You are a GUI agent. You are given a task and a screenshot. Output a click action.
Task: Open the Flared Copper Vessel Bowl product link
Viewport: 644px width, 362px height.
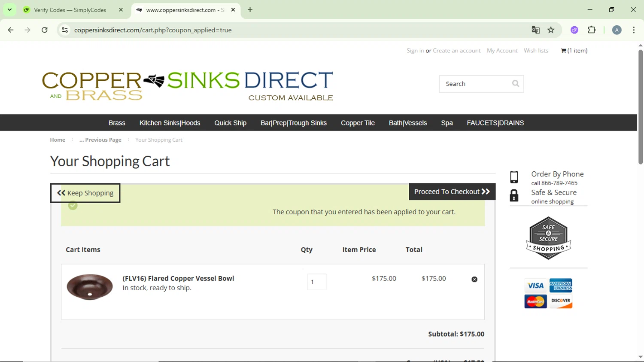point(178,278)
